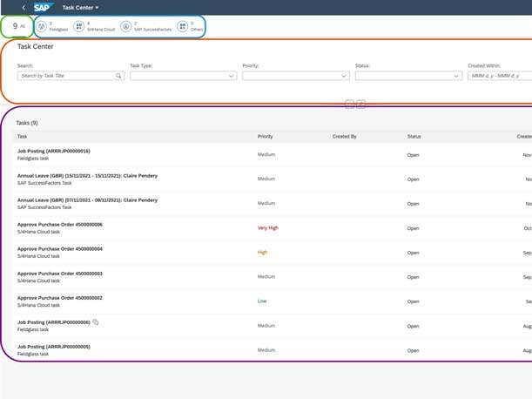Expand the Priority filter dropdown
Image resolution: width=532 pixels, height=399 pixels.
click(x=343, y=76)
